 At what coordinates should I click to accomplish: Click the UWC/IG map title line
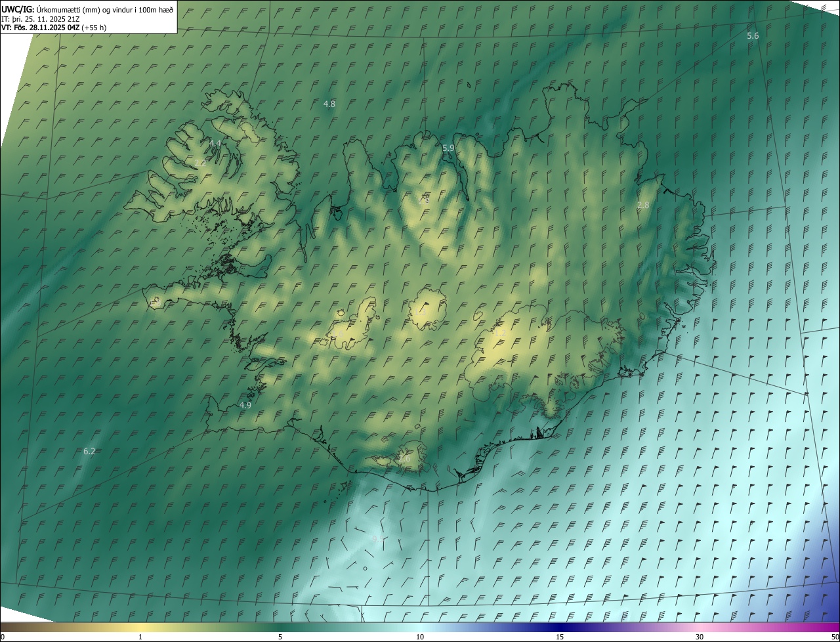point(87,9)
